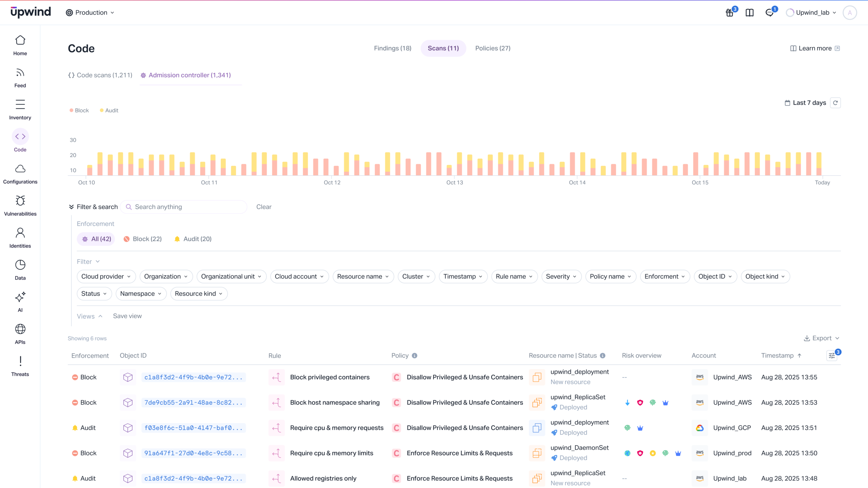
Task: Go to the Identities page
Action: click(20, 237)
